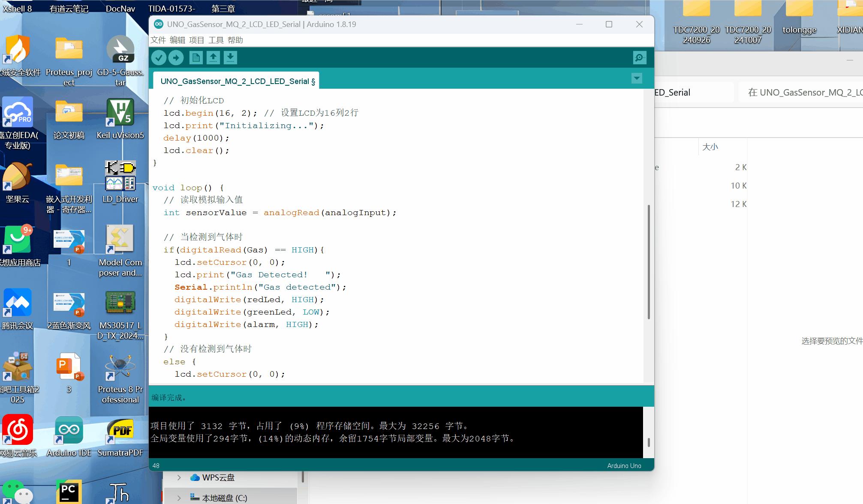Click the console output scrollbar
Viewport: 863px width, 504px height.
(x=649, y=442)
